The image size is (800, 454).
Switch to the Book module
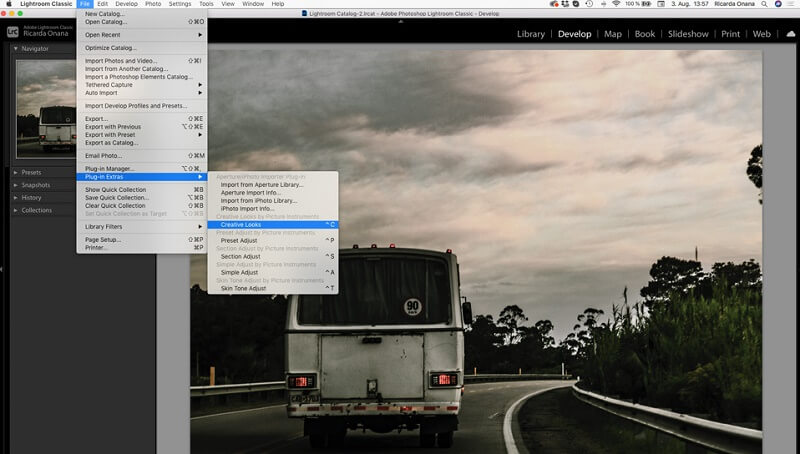click(644, 34)
